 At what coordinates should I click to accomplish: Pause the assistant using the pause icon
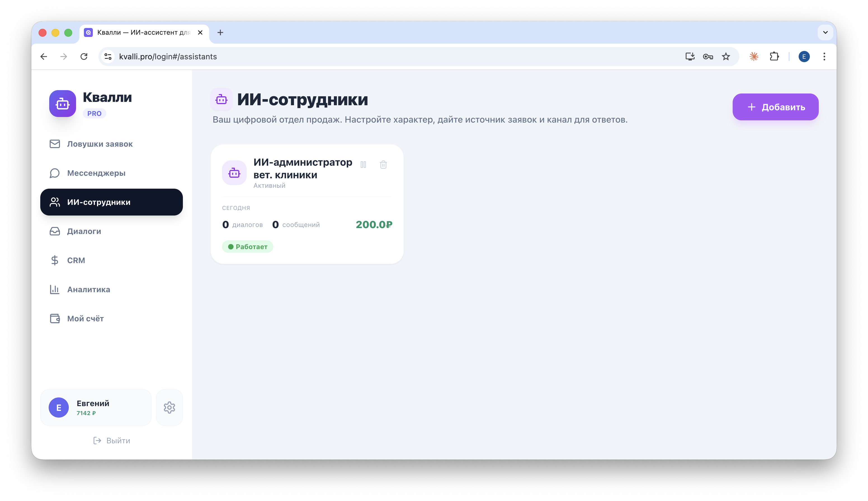[x=364, y=165]
